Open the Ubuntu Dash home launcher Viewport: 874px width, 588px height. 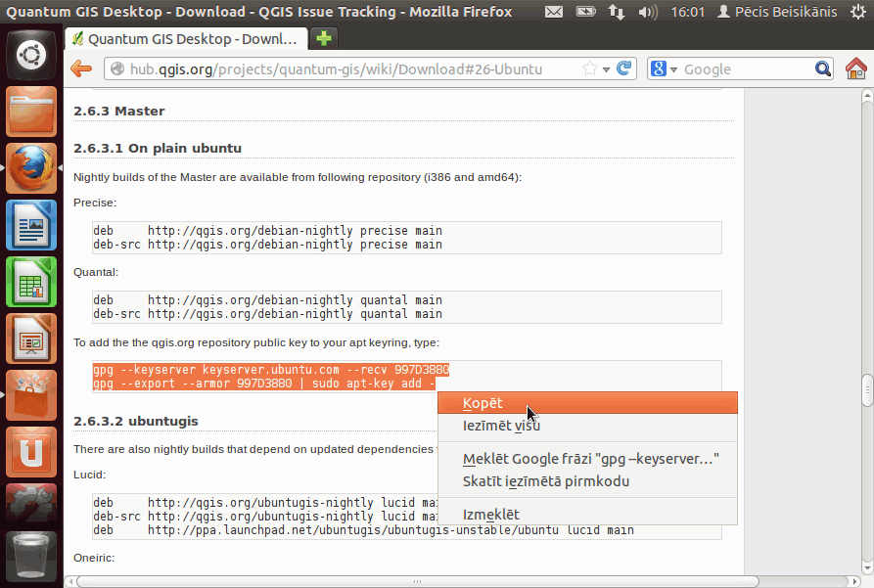pos(31,55)
